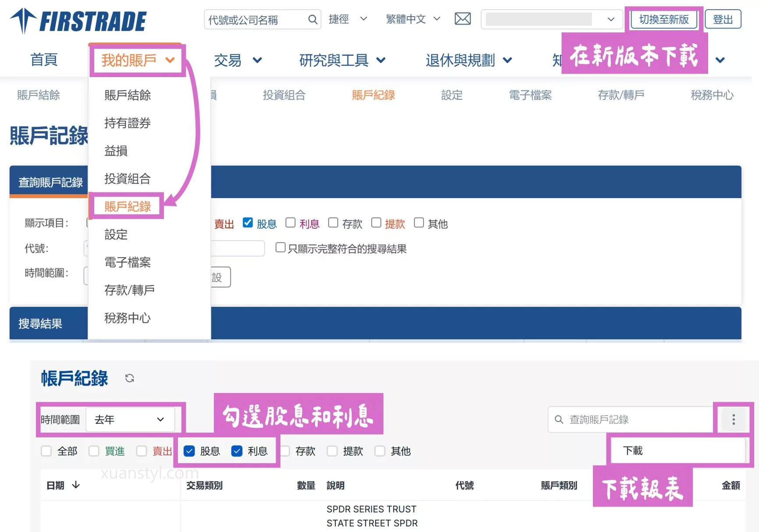The height and width of the screenshot is (532, 759).
Task: Click the 數量 column header
Action: 306,485
